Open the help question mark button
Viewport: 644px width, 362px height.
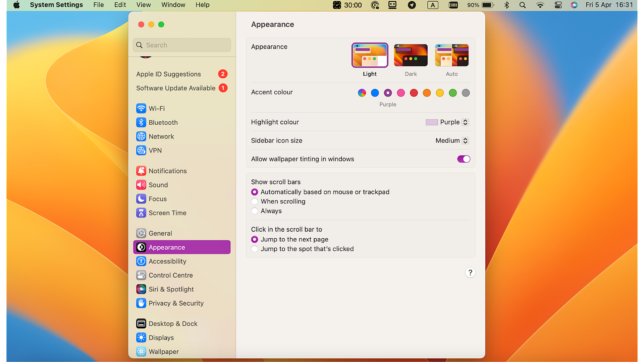point(470,273)
